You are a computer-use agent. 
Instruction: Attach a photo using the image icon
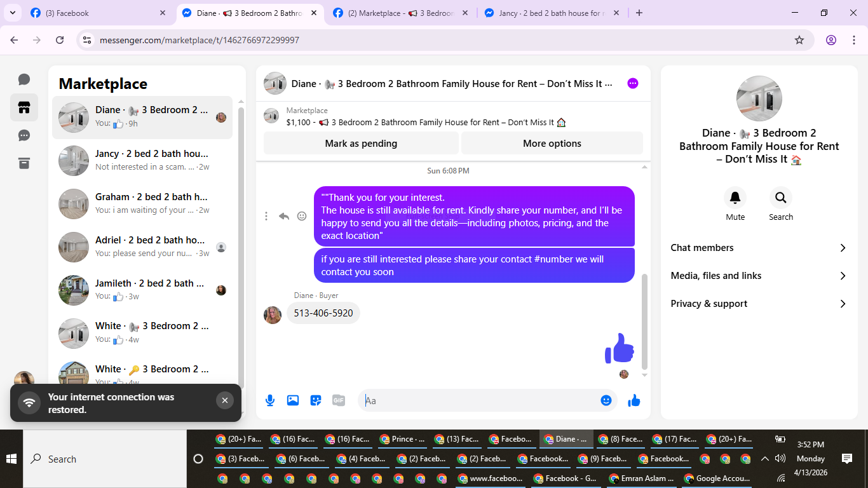point(293,400)
